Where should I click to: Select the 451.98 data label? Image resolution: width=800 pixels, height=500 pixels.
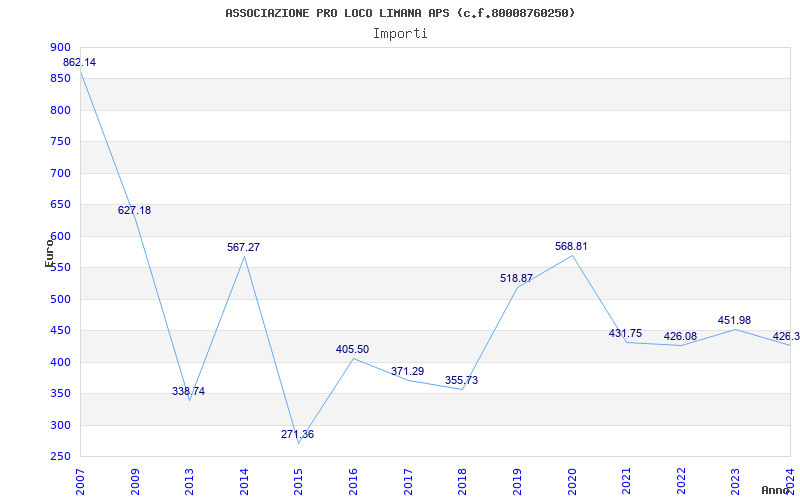[x=734, y=320]
